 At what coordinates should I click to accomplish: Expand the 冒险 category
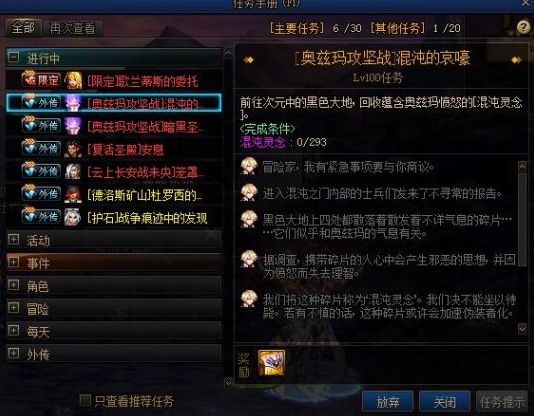13,307
